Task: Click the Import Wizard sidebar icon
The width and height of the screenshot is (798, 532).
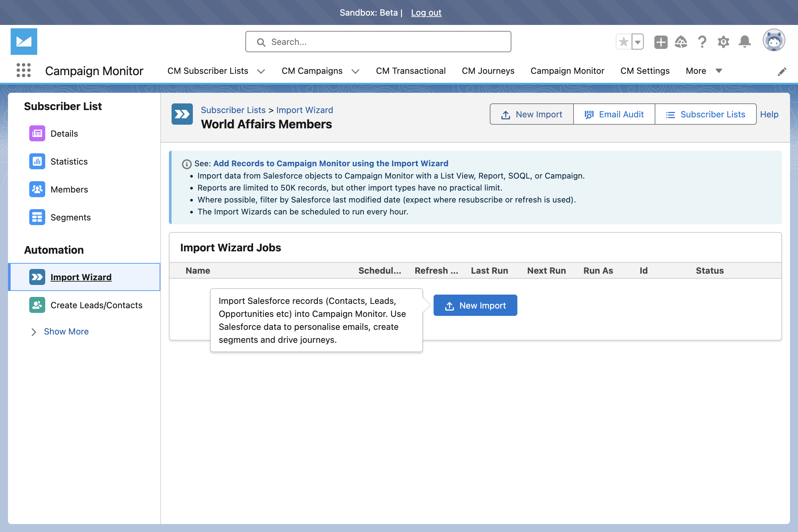Action: (x=37, y=277)
